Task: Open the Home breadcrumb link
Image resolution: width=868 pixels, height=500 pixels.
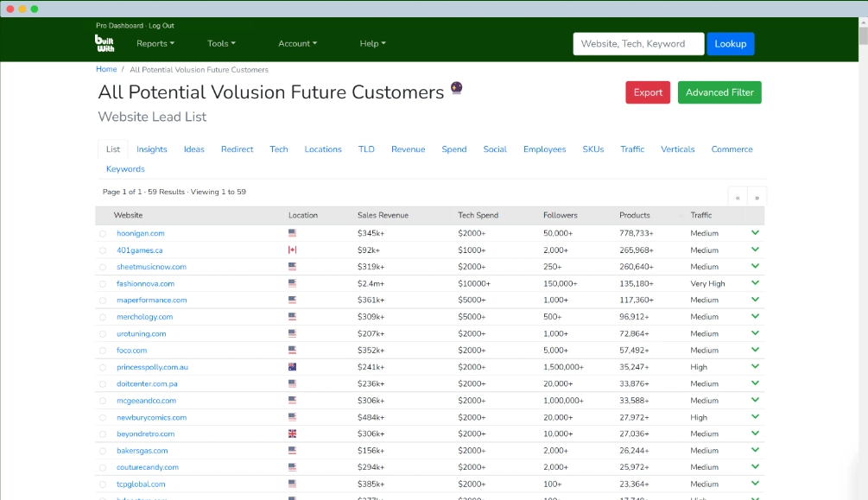Action: pos(106,69)
